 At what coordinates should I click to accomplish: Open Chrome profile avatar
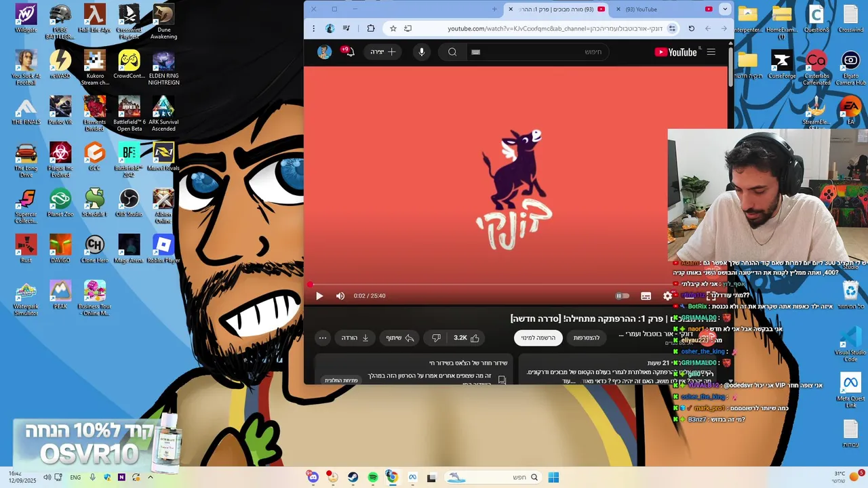coord(330,28)
